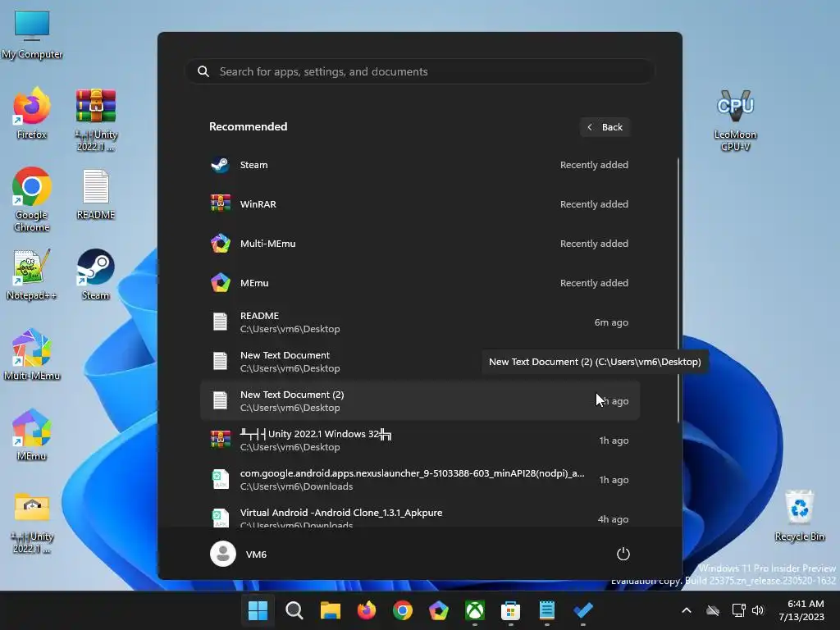Image resolution: width=840 pixels, height=630 pixels.
Task: Click the cloud sync tray icon
Action: [713, 610]
